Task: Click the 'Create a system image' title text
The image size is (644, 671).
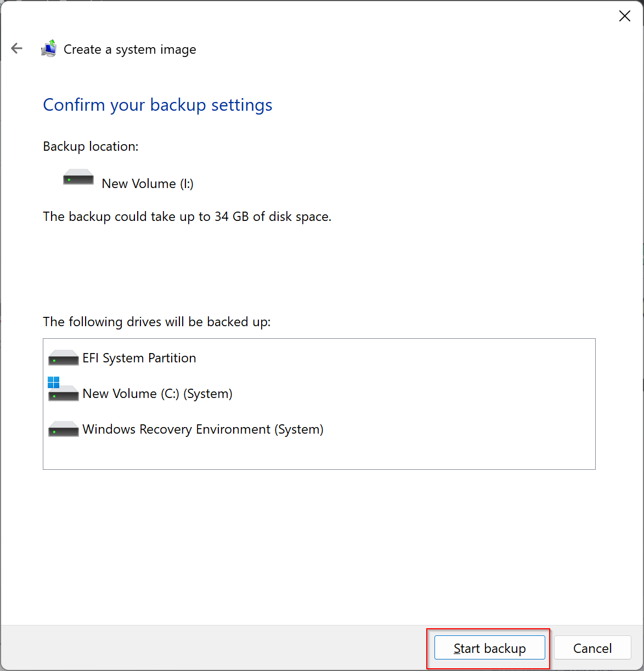Action: (130, 49)
